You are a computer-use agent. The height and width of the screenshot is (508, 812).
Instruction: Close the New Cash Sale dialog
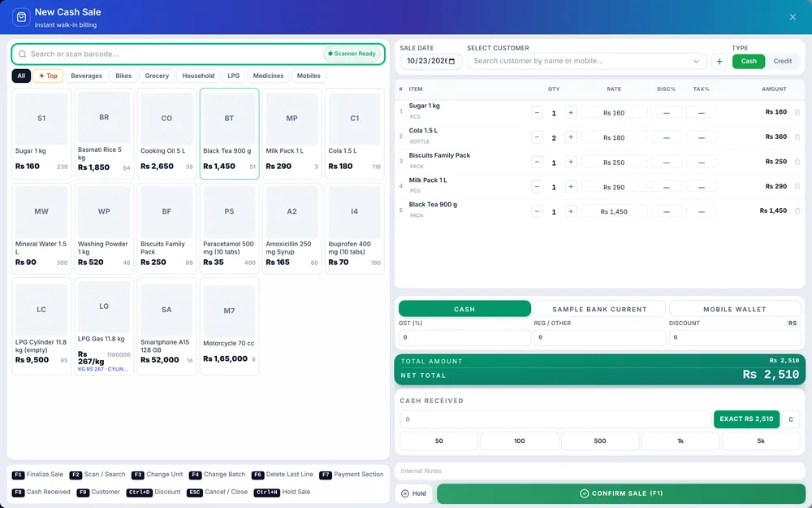[x=793, y=17]
